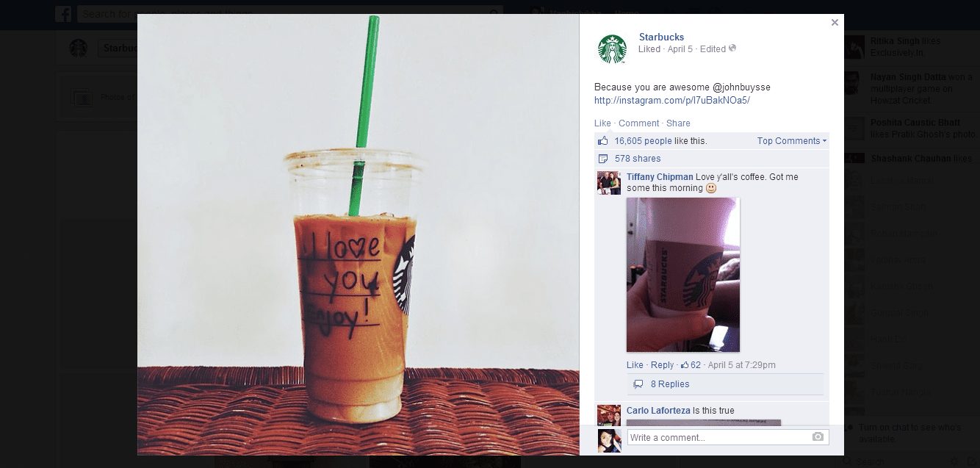Click the replies icon beside 8 Replies
Image resolution: width=980 pixels, height=468 pixels.
point(638,384)
